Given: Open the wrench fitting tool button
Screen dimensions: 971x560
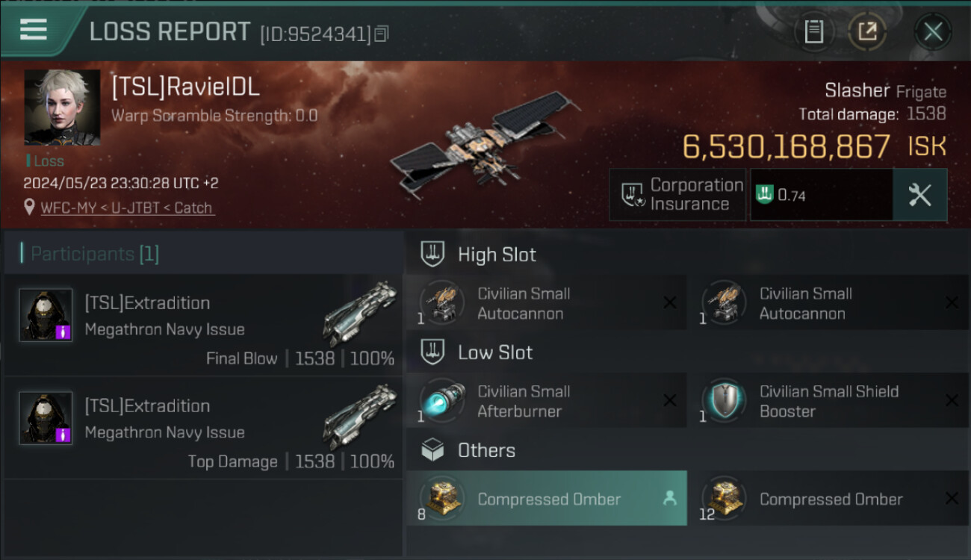Looking at the screenshot, I should [919, 195].
